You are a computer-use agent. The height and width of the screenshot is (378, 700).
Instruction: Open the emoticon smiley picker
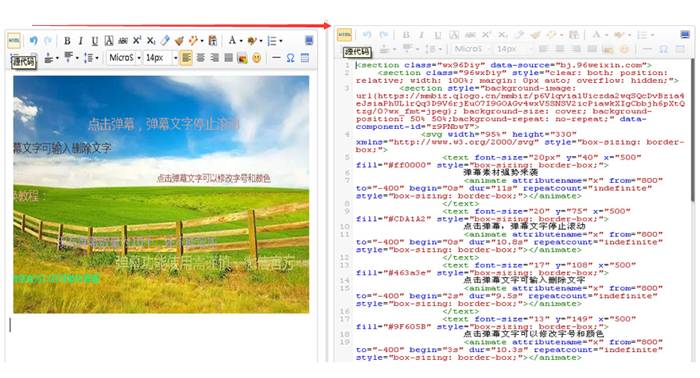(256, 58)
